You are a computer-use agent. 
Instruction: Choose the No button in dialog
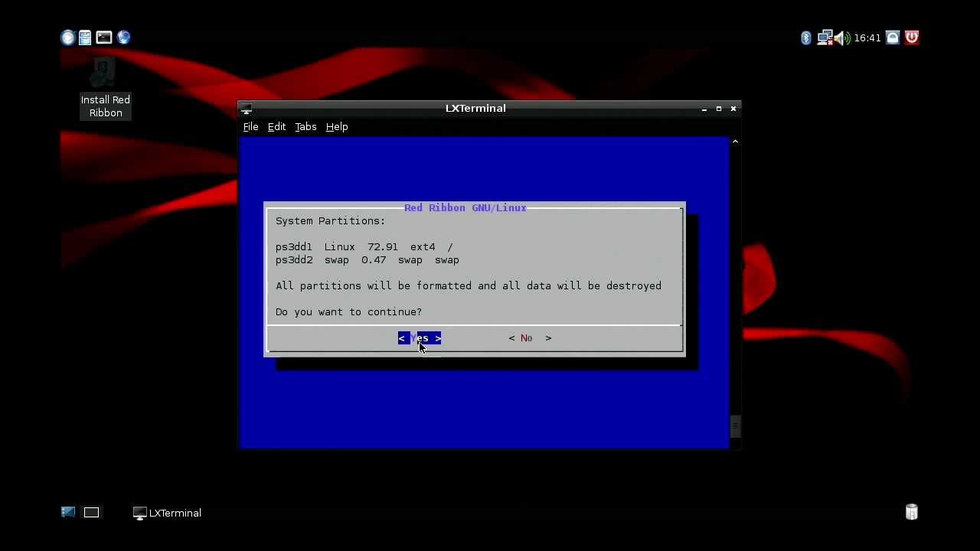point(530,338)
